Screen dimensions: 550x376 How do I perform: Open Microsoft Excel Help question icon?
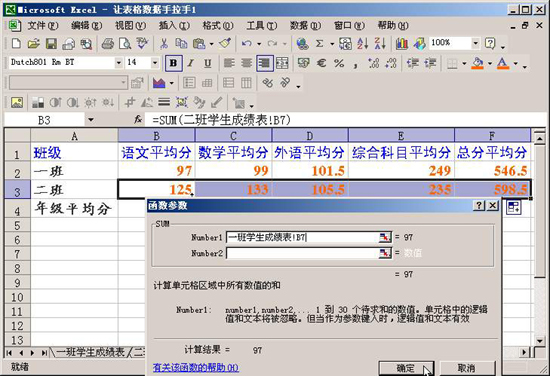point(490,43)
